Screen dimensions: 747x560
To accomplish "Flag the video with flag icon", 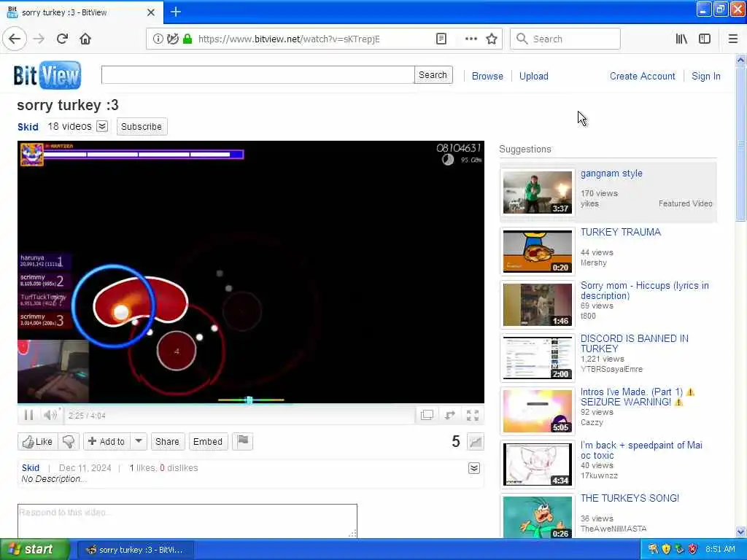I will 242,441.
